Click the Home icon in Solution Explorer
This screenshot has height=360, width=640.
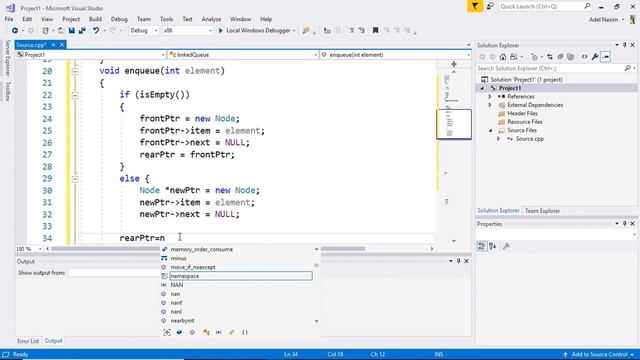coord(503,57)
